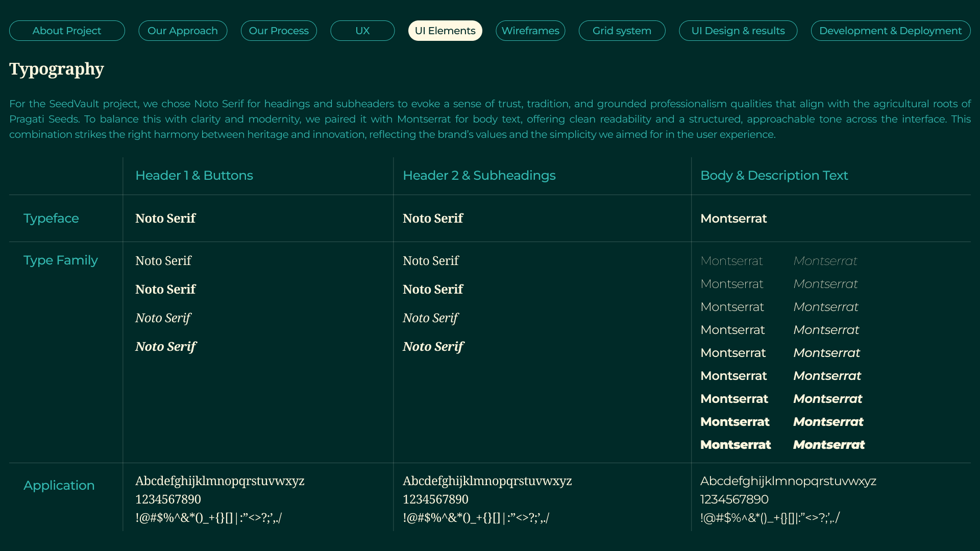Viewport: 980px width, 551px height.
Task: Click the Body & Description Text column header
Action: pyautogui.click(x=774, y=175)
